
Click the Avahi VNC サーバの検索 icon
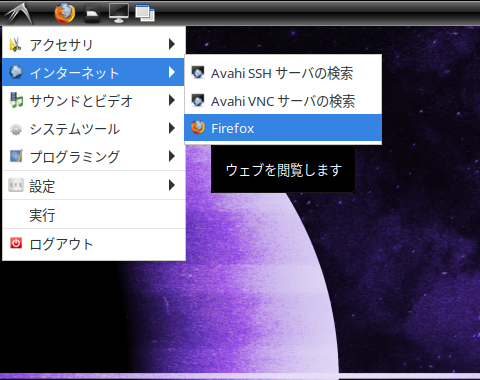(x=198, y=100)
